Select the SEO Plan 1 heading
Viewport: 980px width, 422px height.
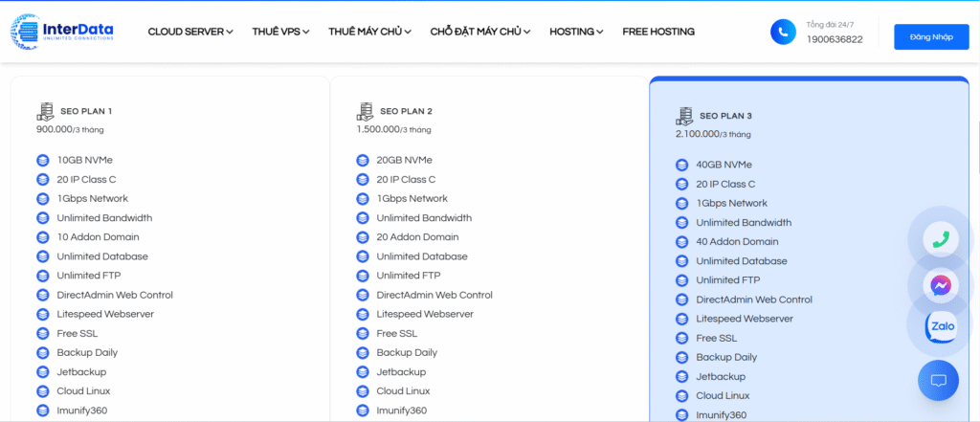[86, 111]
